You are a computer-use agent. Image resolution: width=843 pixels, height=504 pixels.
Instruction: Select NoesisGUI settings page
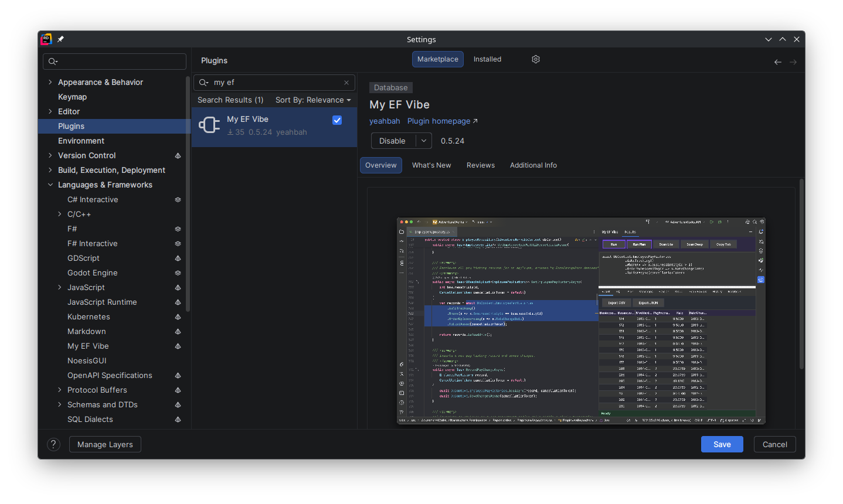click(x=87, y=360)
